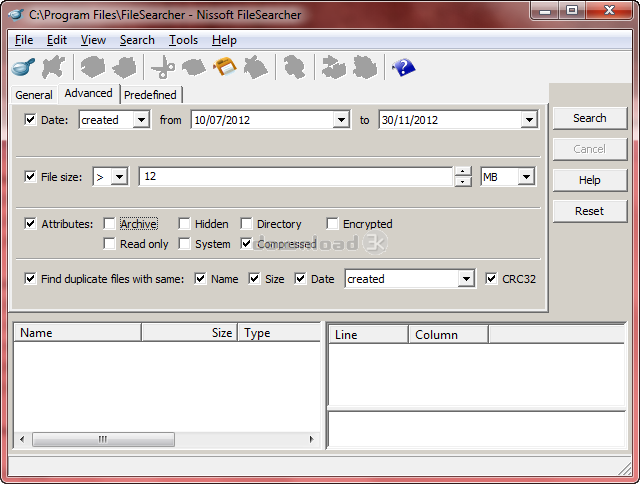Open the Search menu

coord(137,40)
